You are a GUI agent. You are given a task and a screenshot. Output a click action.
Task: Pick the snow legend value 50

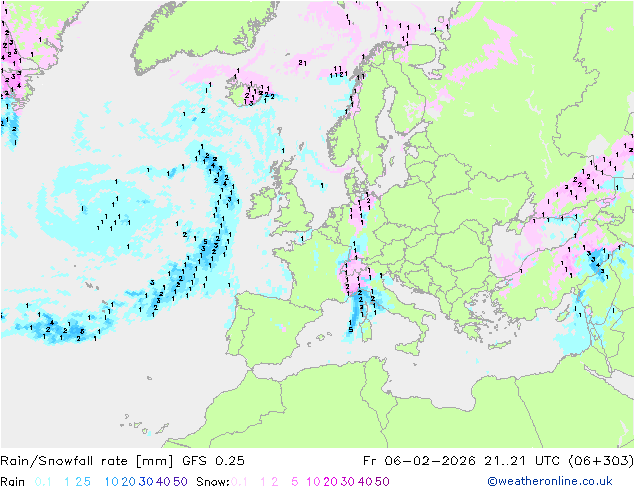pyautogui.click(x=382, y=482)
